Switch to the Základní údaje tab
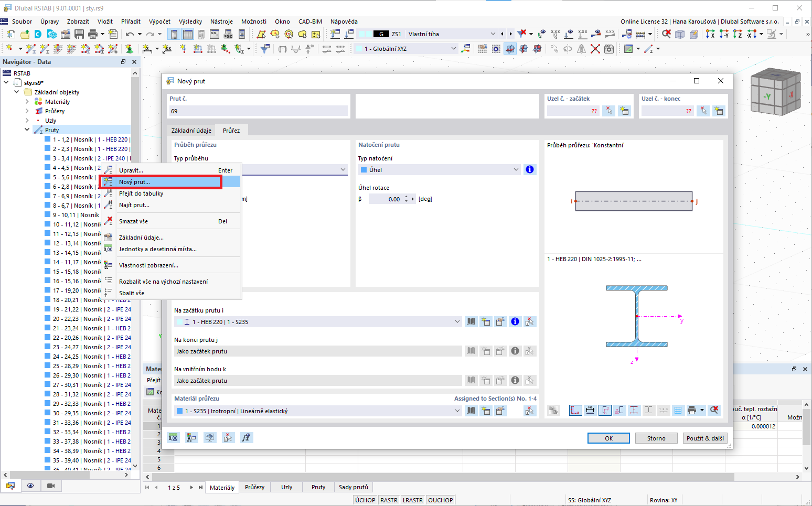The height and width of the screenshot is (506, 812). (191, 131)
